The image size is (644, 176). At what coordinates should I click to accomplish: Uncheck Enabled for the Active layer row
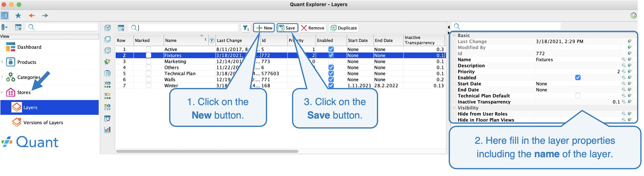331,49
